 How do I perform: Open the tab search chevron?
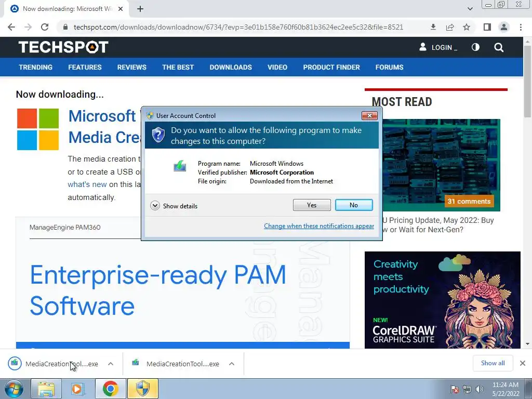[x=470, y=9]
